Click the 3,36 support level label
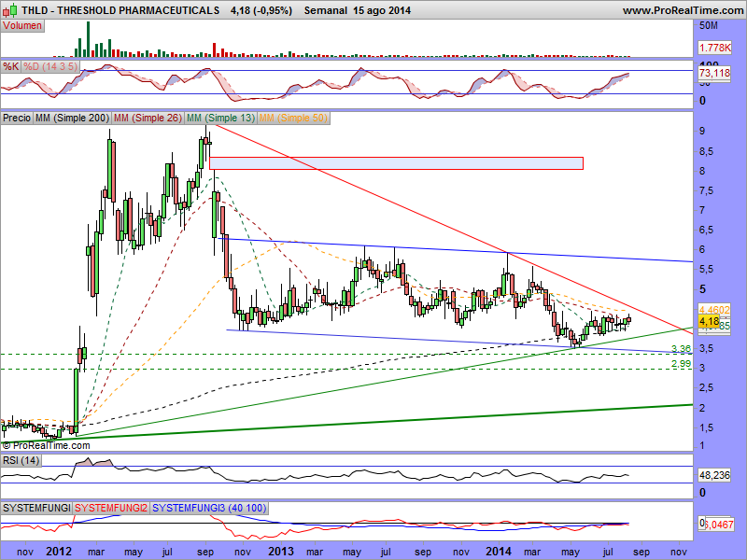The image size is (747, 560). 682,349
